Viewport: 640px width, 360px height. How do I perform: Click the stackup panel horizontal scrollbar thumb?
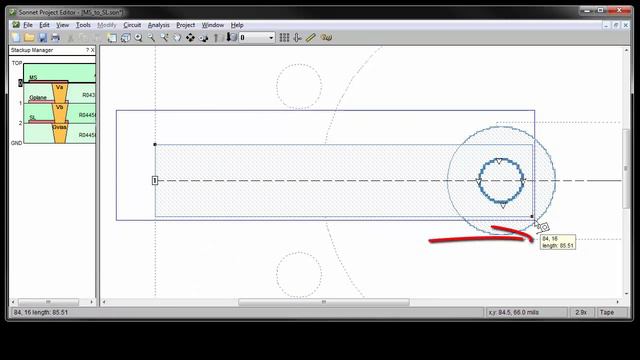[x=49, y=302]
